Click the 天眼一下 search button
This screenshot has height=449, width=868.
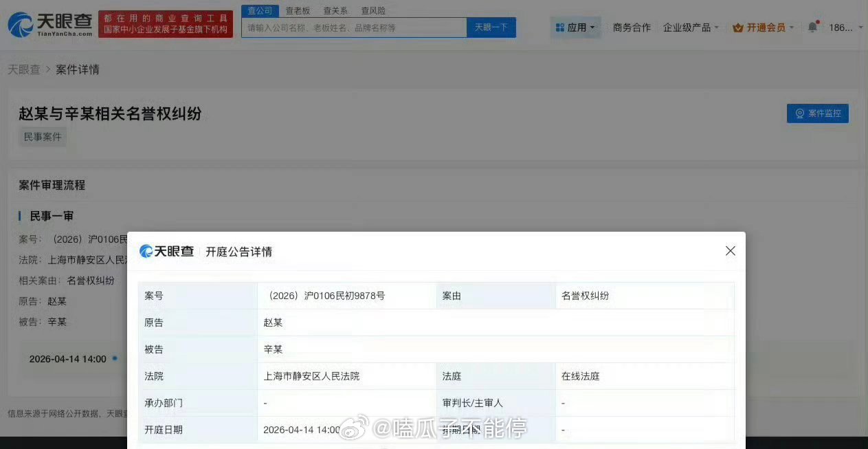coord(491,27)
